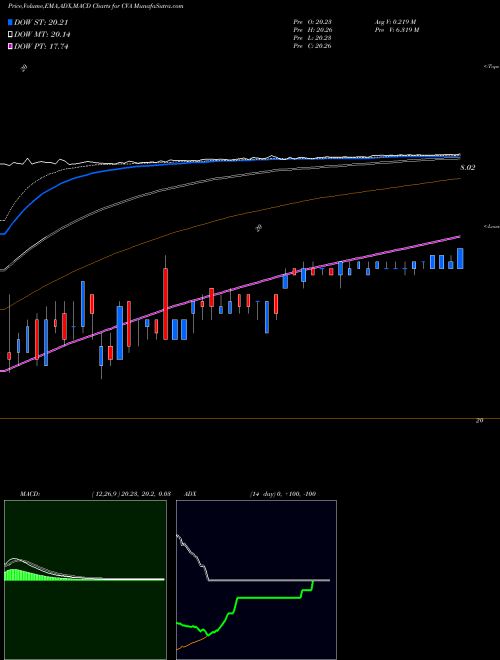Click the blue DOW ST legend swatch

[10, 23]
